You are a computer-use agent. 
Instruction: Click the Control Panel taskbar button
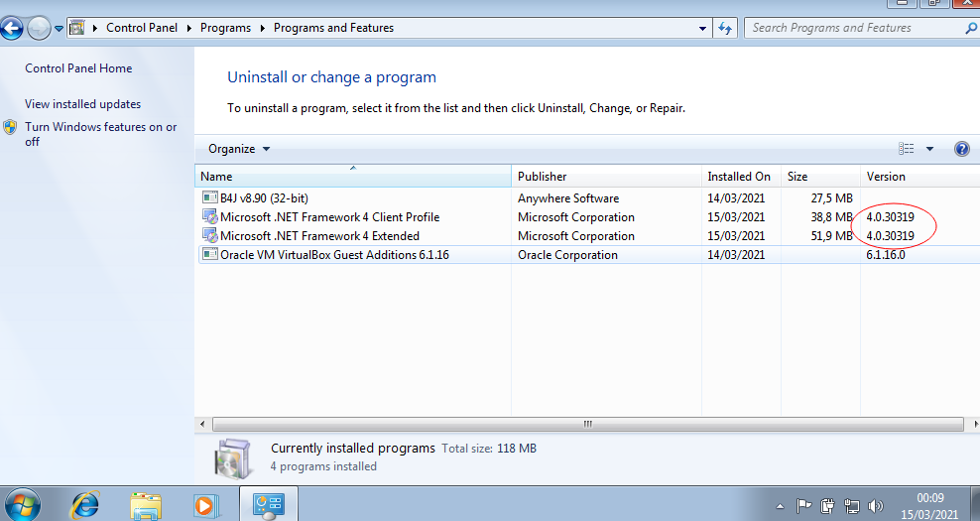(269, 504)
